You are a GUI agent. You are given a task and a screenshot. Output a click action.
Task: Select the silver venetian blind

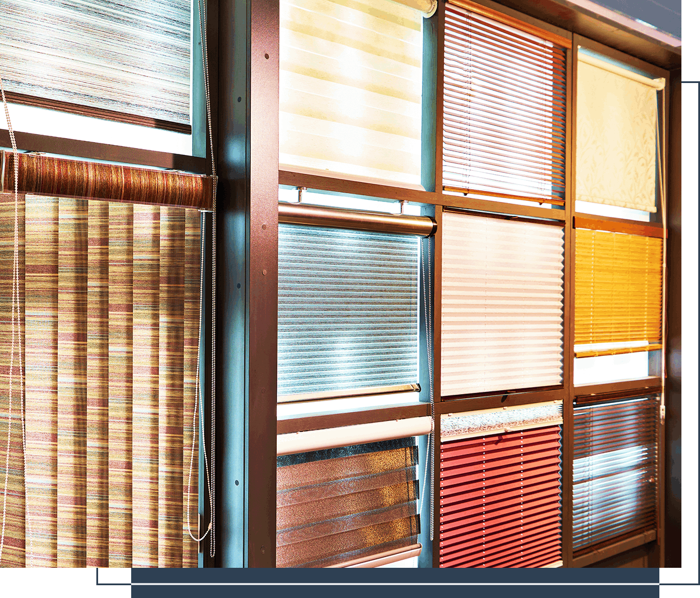point(615,470)
